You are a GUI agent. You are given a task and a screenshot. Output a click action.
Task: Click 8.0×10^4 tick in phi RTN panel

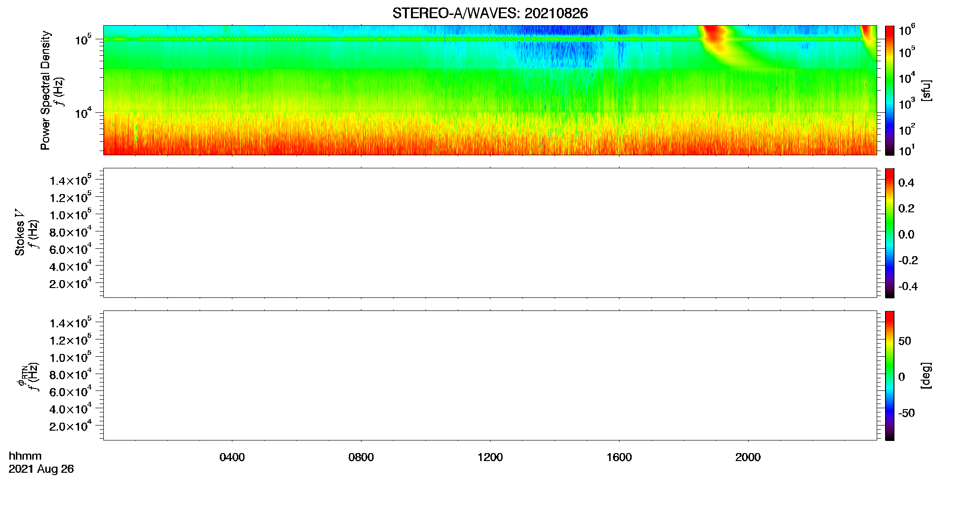[70, 375]
